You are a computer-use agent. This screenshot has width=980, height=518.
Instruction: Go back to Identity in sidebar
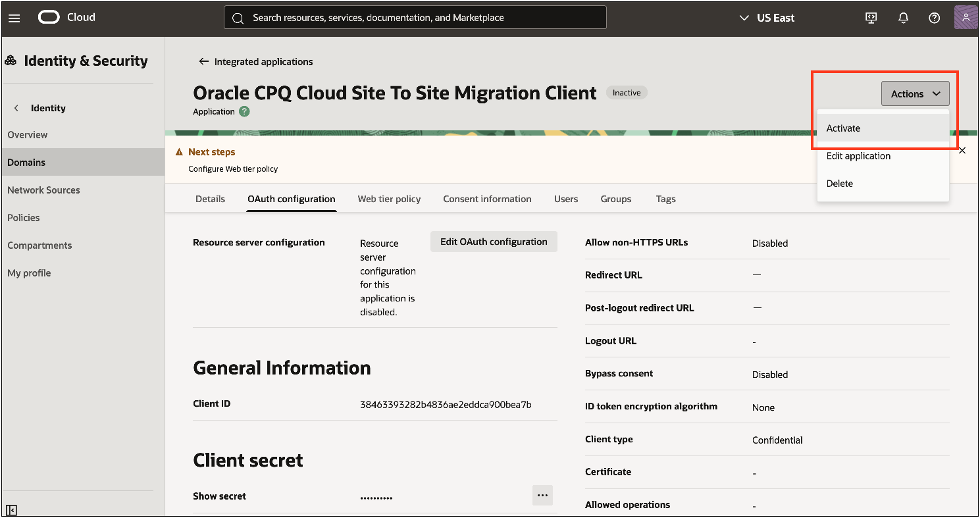[40, 108]
